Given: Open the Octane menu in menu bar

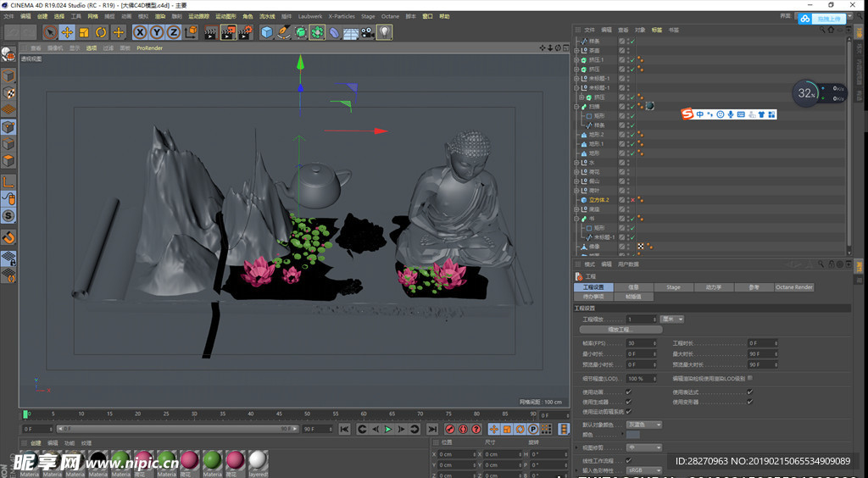Looking at the screenshot, I should [390, 16].
